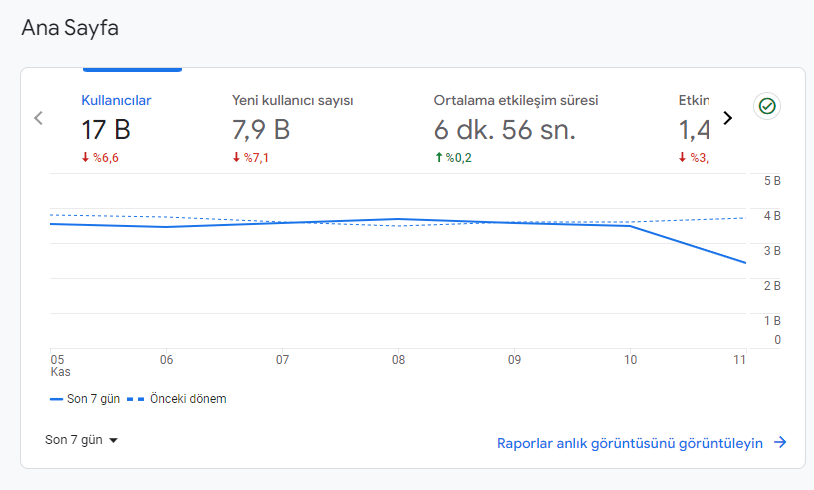Expand the Son 7 gün date range dropdown
This screenshot has width=814, height=490.
click(x=82, y=440)
